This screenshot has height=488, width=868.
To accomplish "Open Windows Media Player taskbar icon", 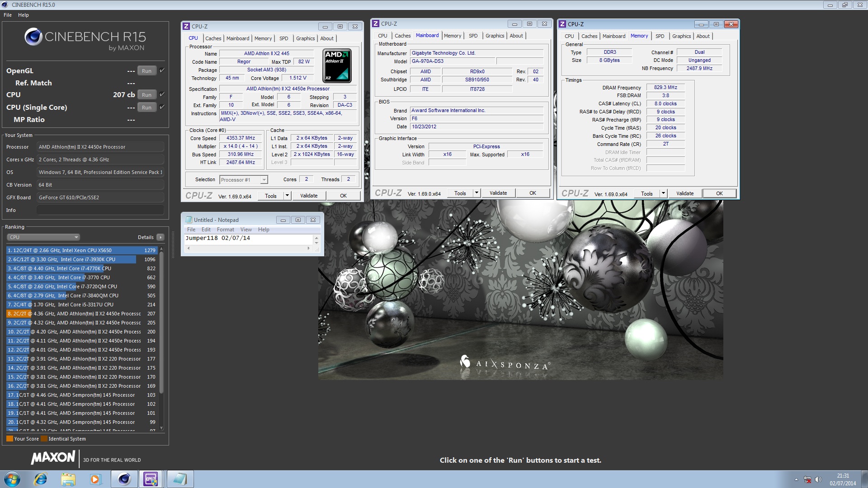I will (95, 479).
